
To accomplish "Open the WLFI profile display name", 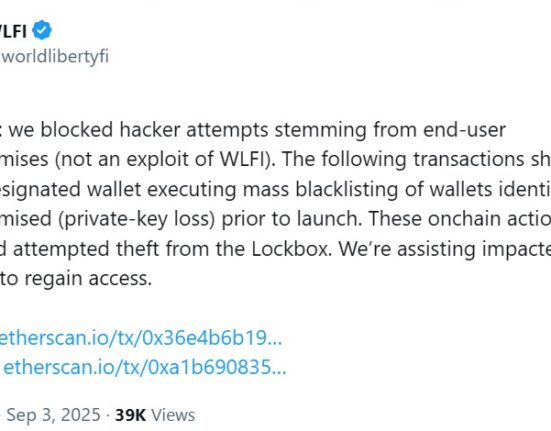I will [x=13, y=31].
